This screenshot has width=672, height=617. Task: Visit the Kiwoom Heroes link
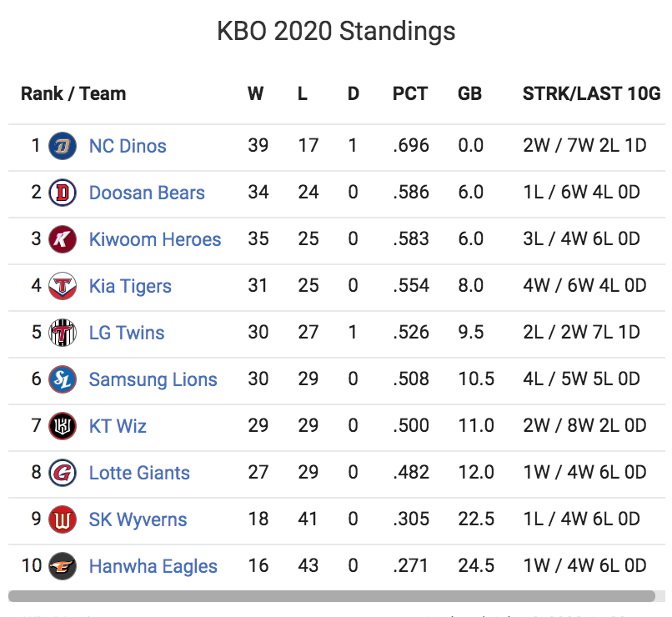click(x=155, y=239)
